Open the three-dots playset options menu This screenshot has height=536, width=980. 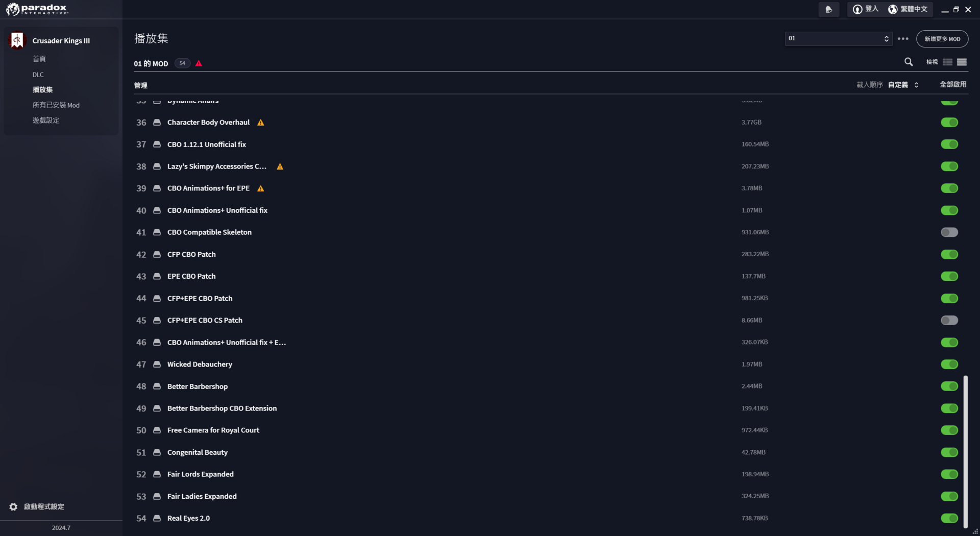(x=903, y=39)
